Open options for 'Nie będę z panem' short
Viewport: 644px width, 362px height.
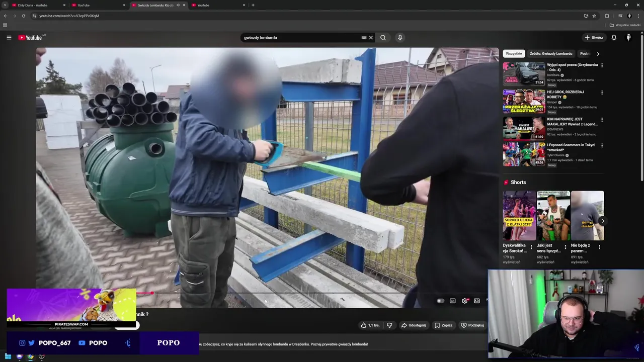(599, 247)
